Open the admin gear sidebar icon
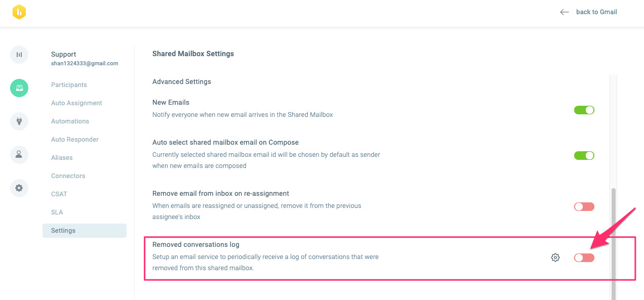 [19, 188]
